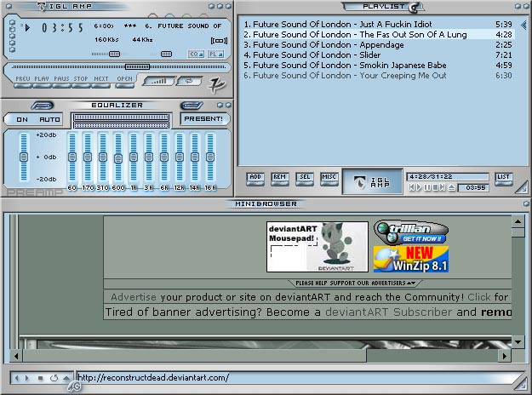The image size is (532, 395).
Task: Adjust the 6K band slider
Action: [164, 157]
